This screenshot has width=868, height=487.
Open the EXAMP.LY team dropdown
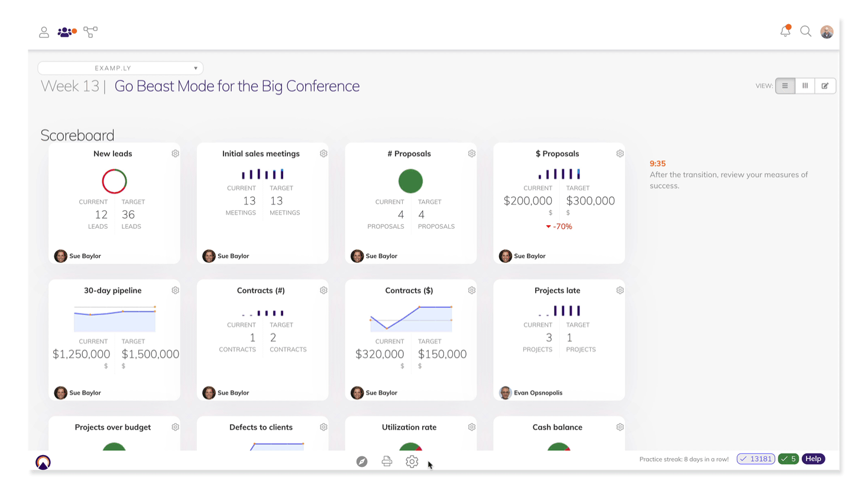pyautogui.click(x=121, y=68)
